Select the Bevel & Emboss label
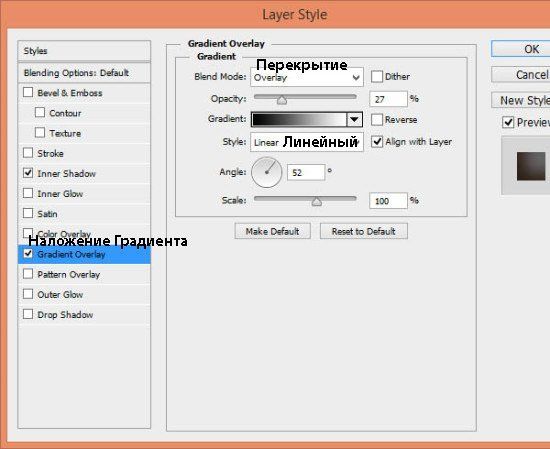 tap(70, 93)
